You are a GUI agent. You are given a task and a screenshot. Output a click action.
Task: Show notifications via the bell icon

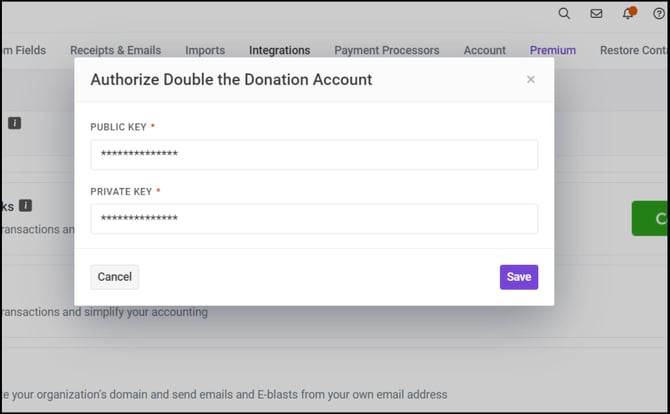coord(628,14)
